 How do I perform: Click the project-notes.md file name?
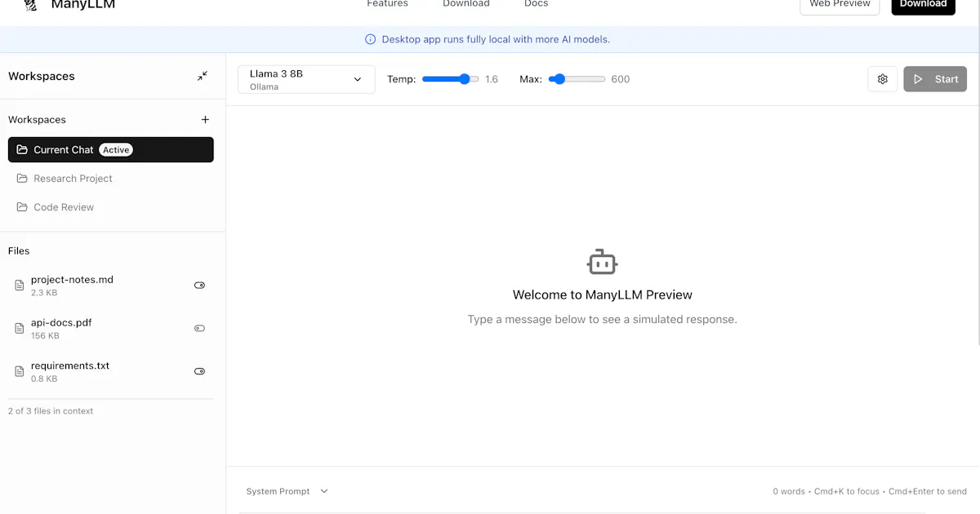tap(72, 279)
